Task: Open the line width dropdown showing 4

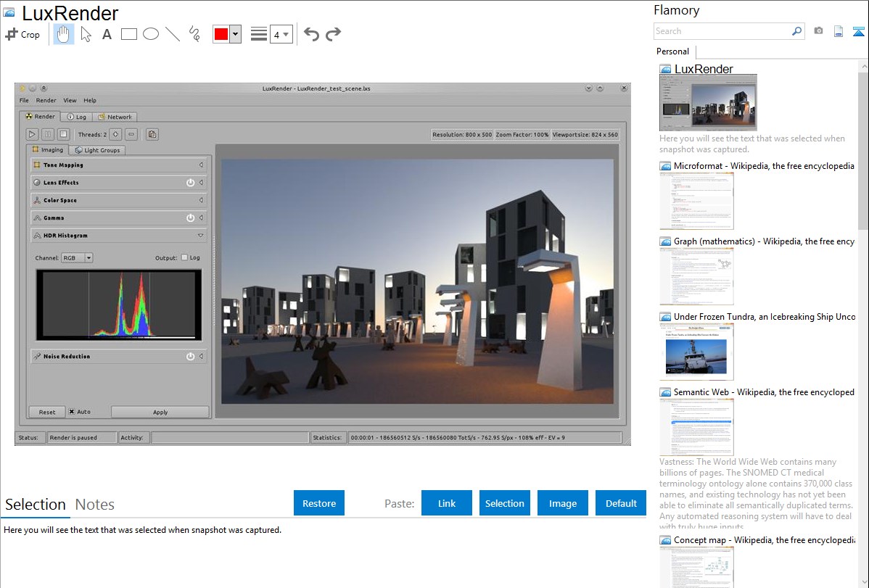Action: click(281, 34)
